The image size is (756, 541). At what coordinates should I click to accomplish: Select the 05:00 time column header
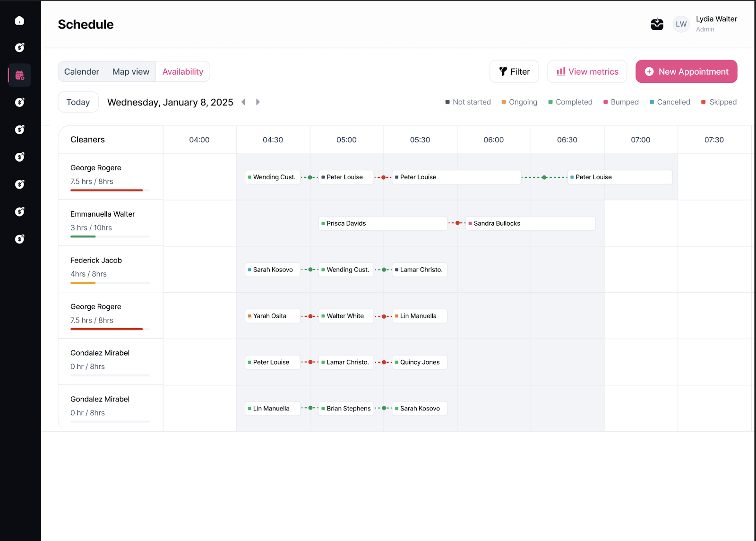[x=346, y=140]
